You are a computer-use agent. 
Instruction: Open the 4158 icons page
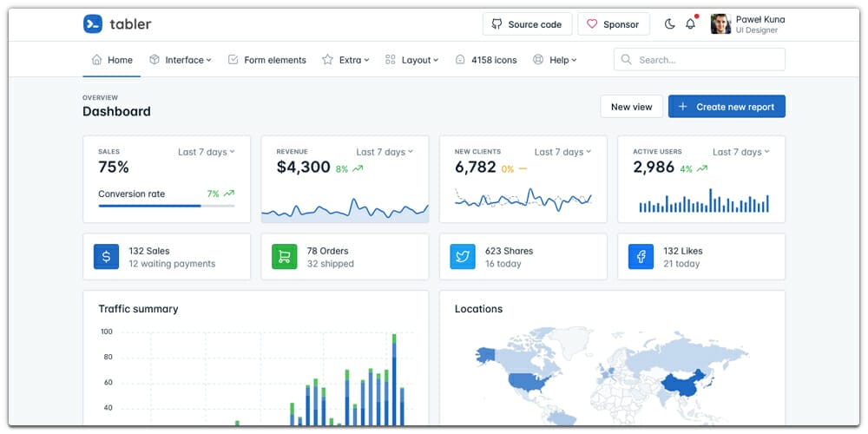point(486,60)
